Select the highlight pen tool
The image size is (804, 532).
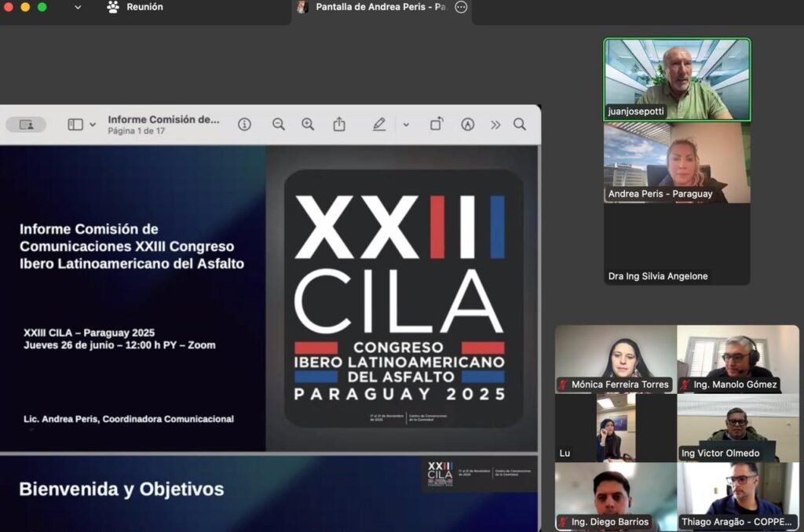(x=379, y=124)
